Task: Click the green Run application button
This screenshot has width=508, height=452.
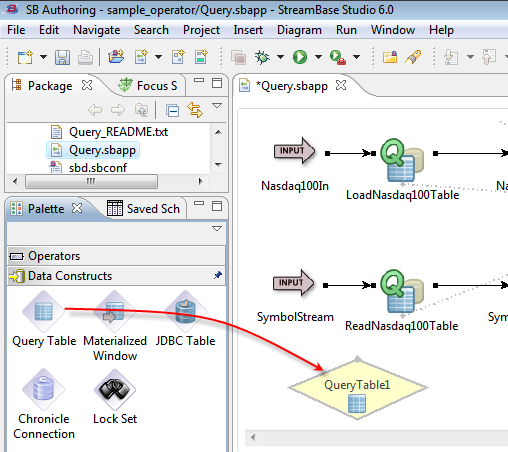Action: tap(300, 57)
